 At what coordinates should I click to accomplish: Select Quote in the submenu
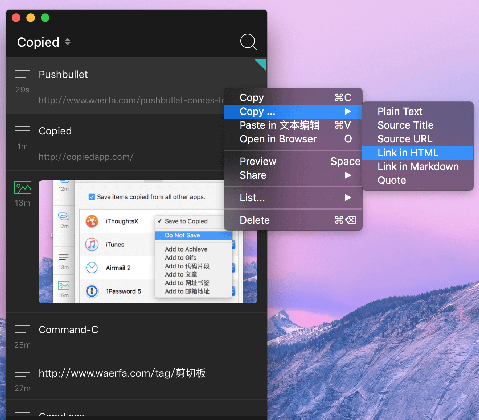click(x=418, y=180)
